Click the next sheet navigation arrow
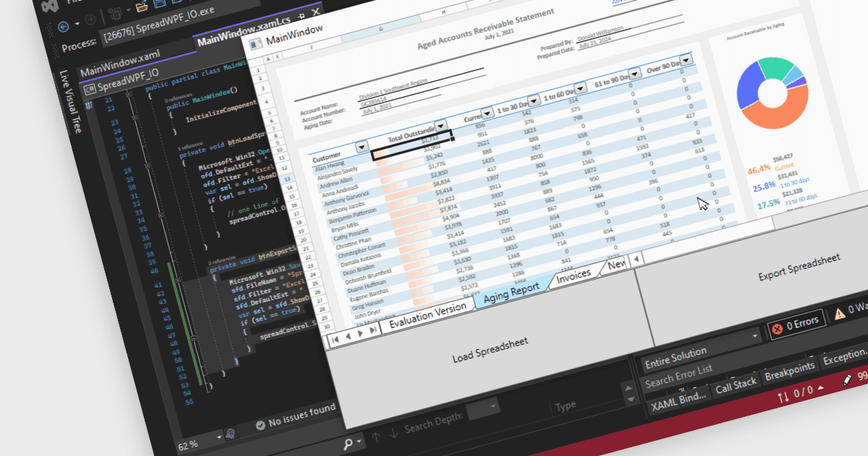Image resolution: width=868 pixels, height=456 pixels. 361,332
